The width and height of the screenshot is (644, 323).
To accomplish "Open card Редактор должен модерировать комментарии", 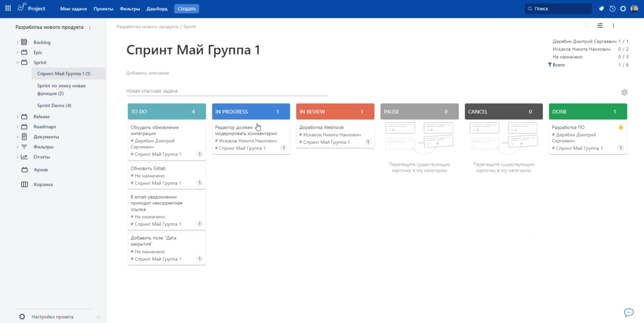I will pyautogui.click(x=251, y=138).
